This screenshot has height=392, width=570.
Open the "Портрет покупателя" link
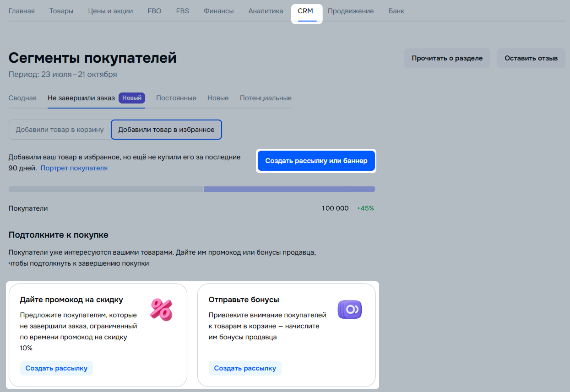(x=74, y=168)
